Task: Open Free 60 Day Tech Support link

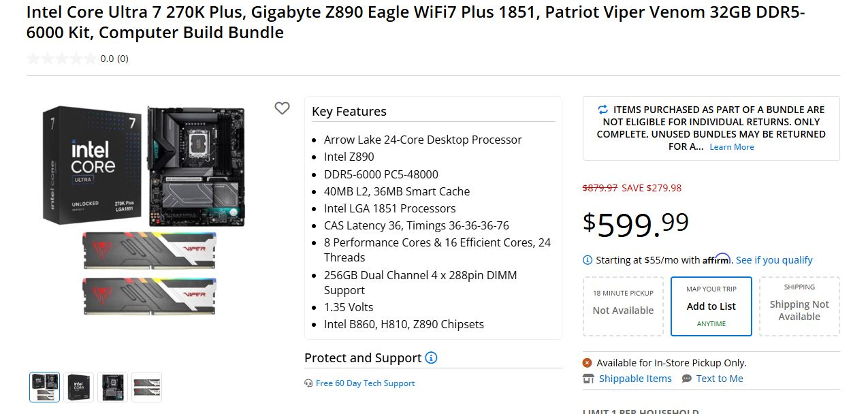Action: [365, 383]
